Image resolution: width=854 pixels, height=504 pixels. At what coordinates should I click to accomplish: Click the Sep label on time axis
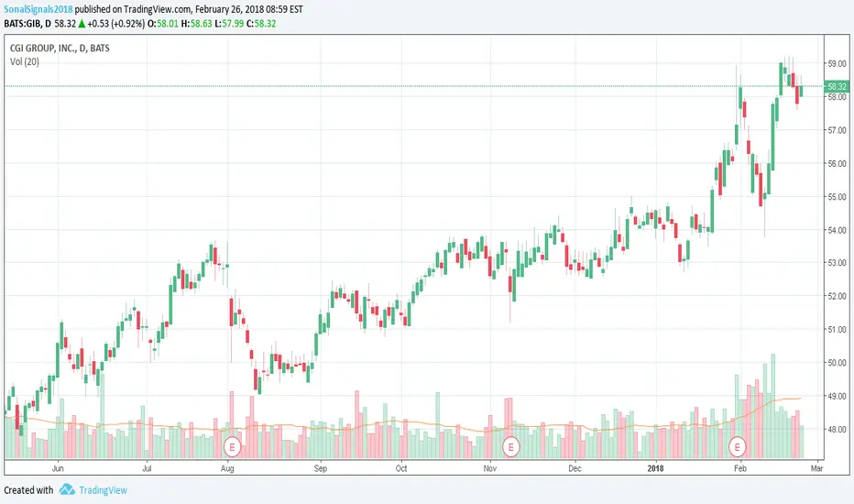tap(321, 468)
